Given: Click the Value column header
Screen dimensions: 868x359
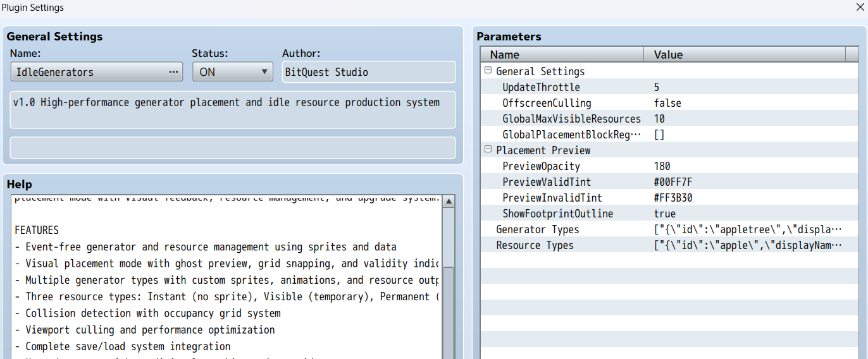Looking at the screenshot, I should click(x=744, y=55).
